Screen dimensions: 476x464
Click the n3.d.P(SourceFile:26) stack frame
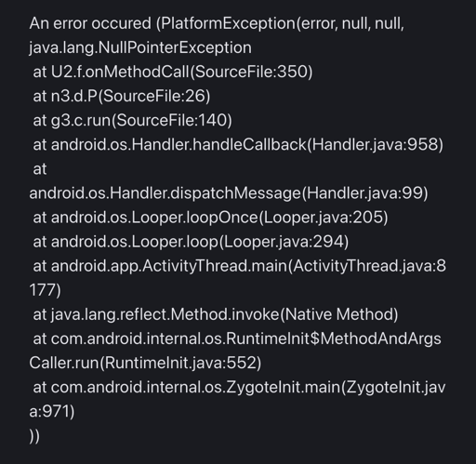click(122, 96)
